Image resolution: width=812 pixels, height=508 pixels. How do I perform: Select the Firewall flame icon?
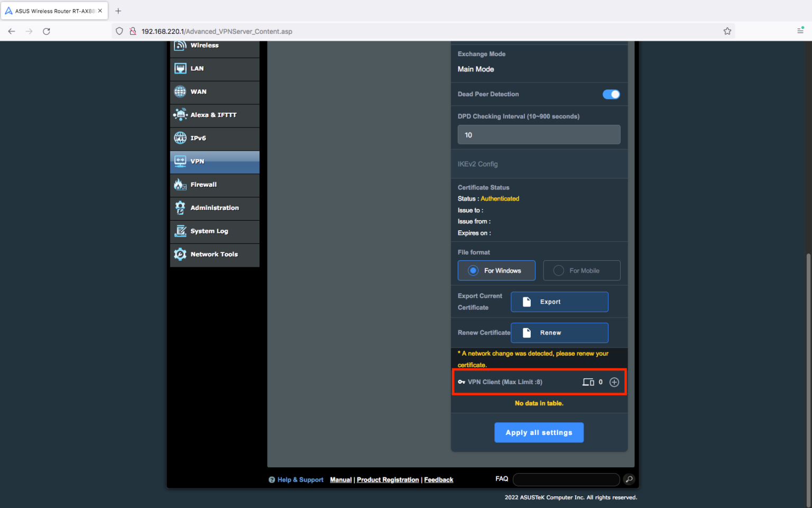point(180,184)
